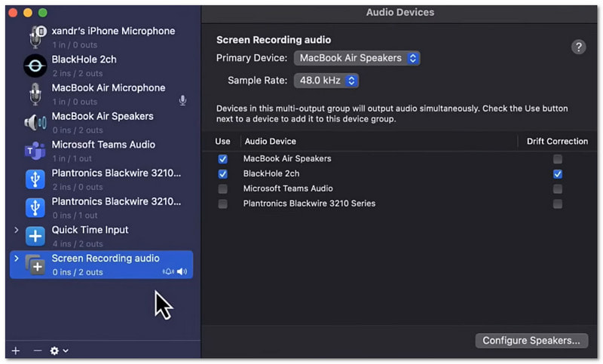Viewport: 603px width, 364px height.
Task: Select MacBook Air Speakers in the sidebar
Action: (103, 116)
